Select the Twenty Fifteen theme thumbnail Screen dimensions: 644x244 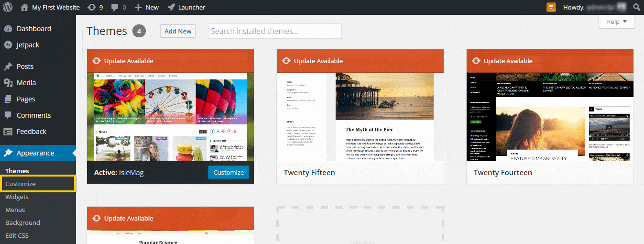(x=360, y=116)
